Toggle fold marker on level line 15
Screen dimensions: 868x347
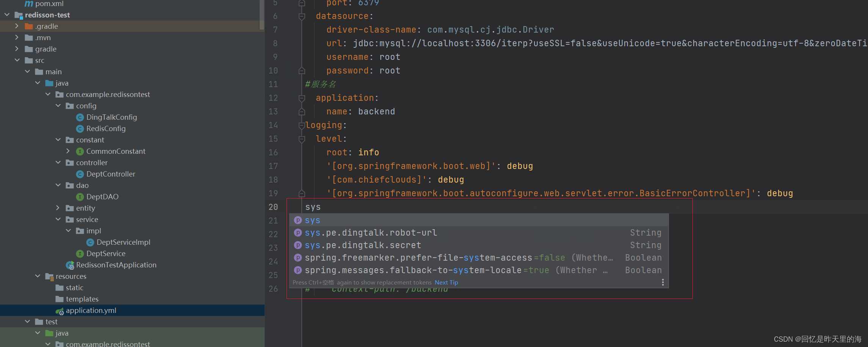tap(302, 139)
